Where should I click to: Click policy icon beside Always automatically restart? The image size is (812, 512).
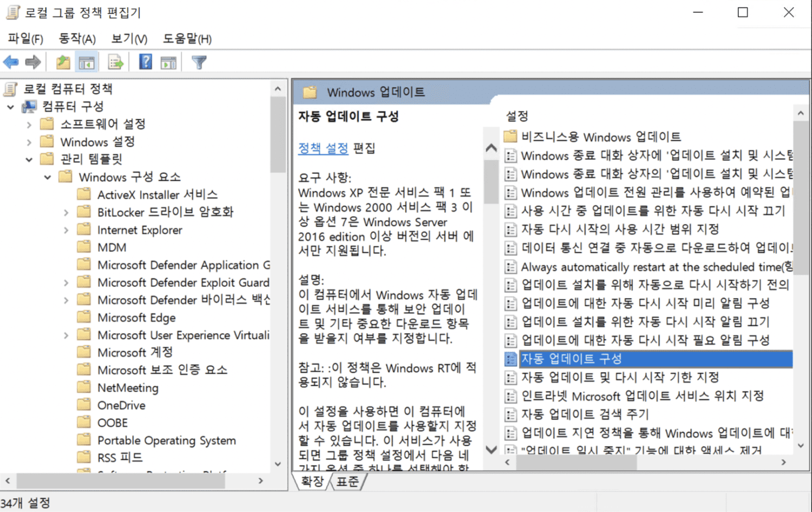coord(510,267)
